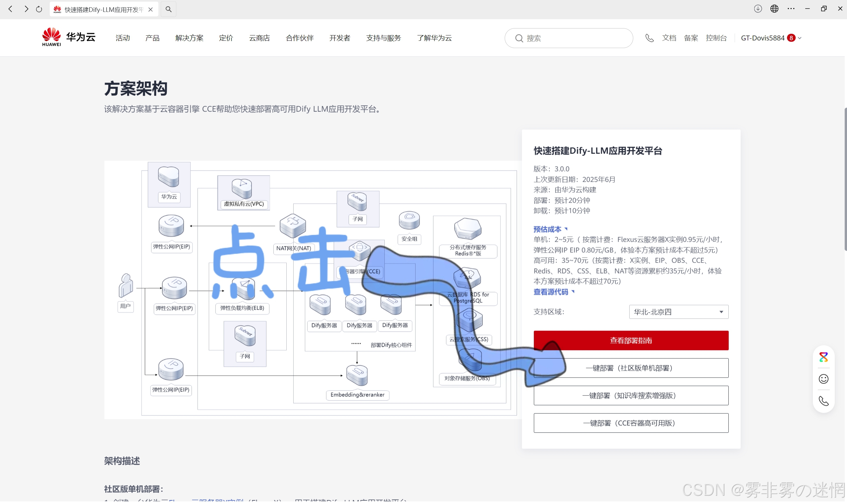Viewport: 847px width, 504px height.
Task: Expand the 预估成本 section
Action: point(550,229)
